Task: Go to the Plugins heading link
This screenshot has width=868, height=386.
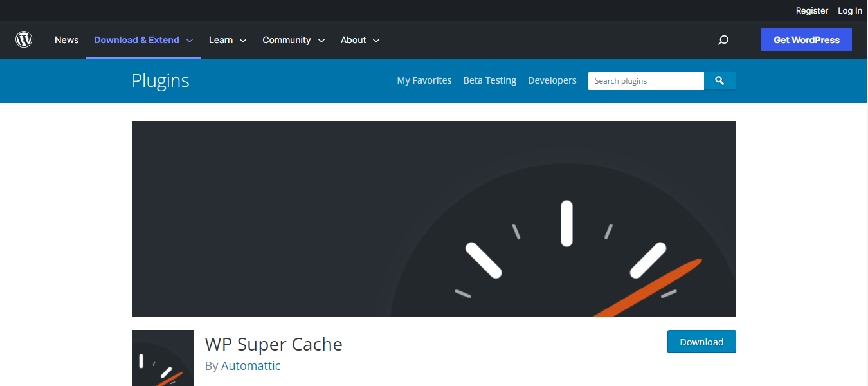Action: coord(161,80)
